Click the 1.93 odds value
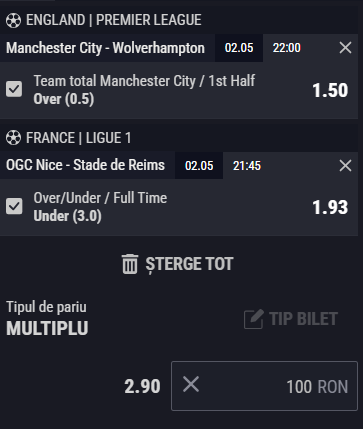This screenshot has height=429, width=363. [330, 207]
